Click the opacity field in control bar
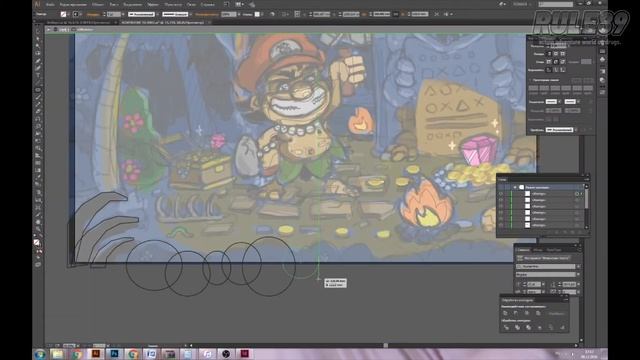 [x=228, y=14]
